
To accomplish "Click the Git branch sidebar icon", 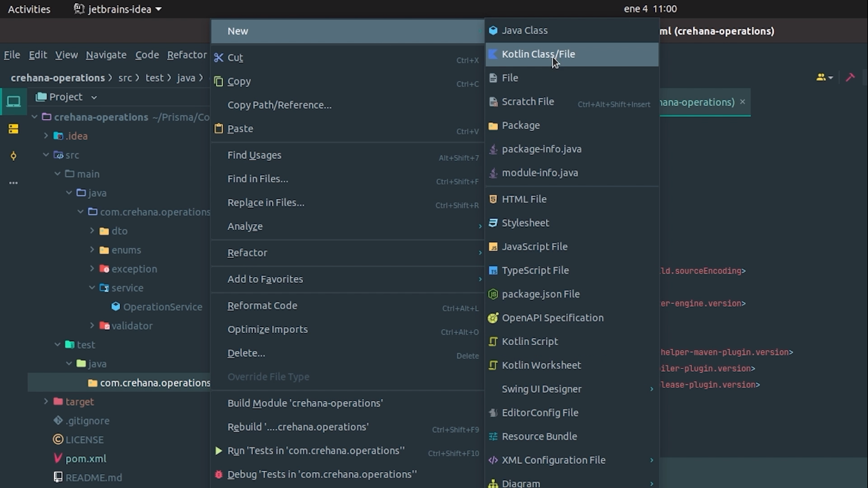I will [13, 156].
